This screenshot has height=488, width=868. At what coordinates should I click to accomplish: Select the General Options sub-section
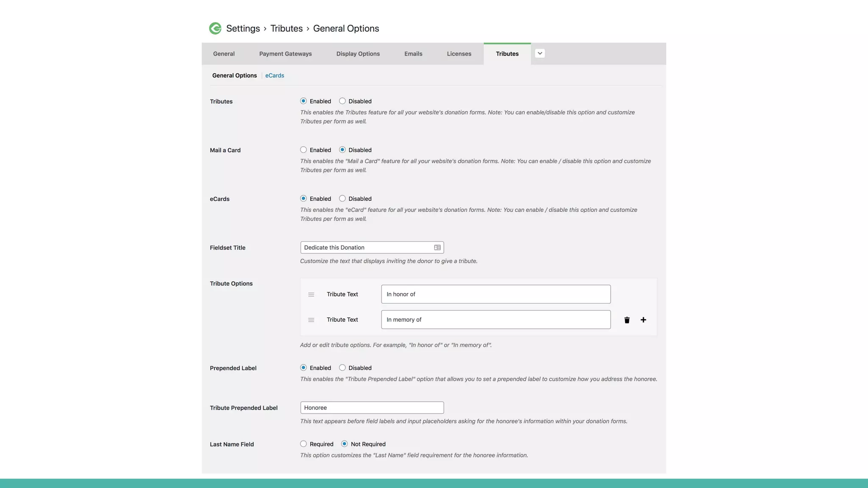(x=234, y=75)
